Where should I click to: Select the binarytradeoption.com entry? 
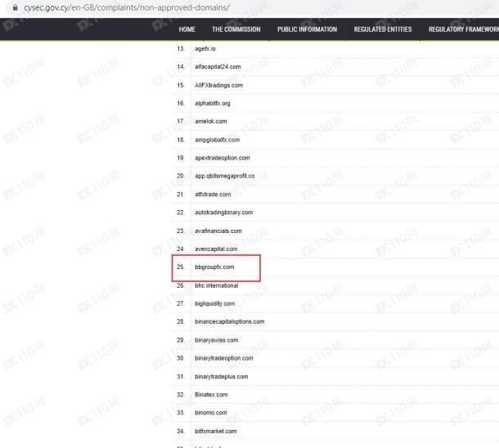coord(224,358)
